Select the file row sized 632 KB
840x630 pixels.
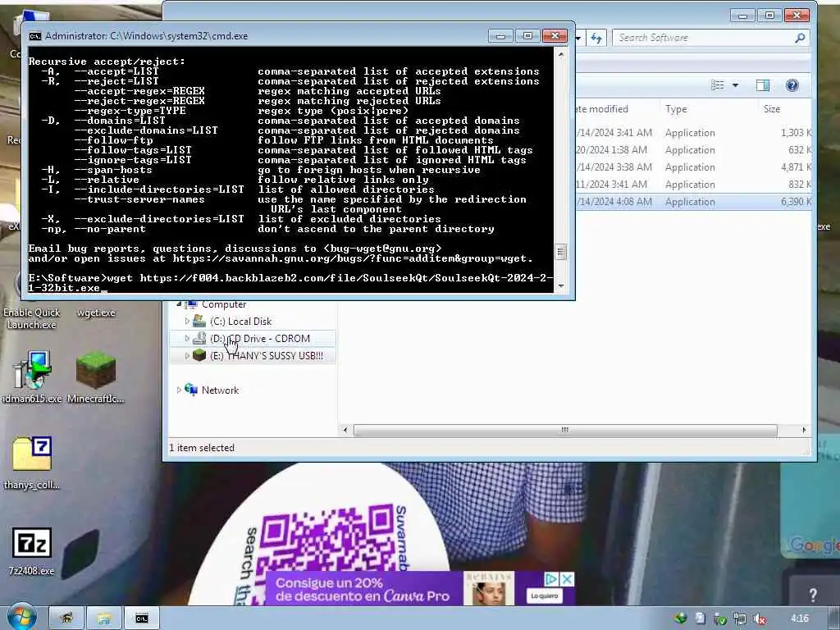click(x=694, y=150)
